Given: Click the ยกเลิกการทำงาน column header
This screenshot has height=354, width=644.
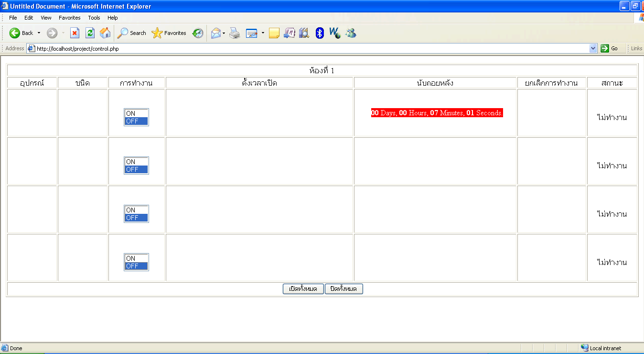Looking at the screenshot, I should coord(551,83).
